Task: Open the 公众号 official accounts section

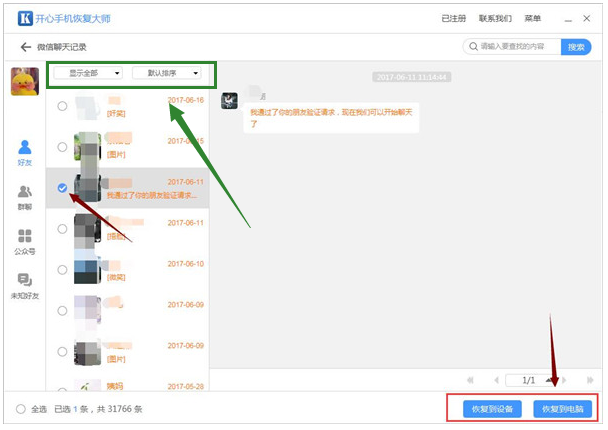Action: (x=25, y=241)
